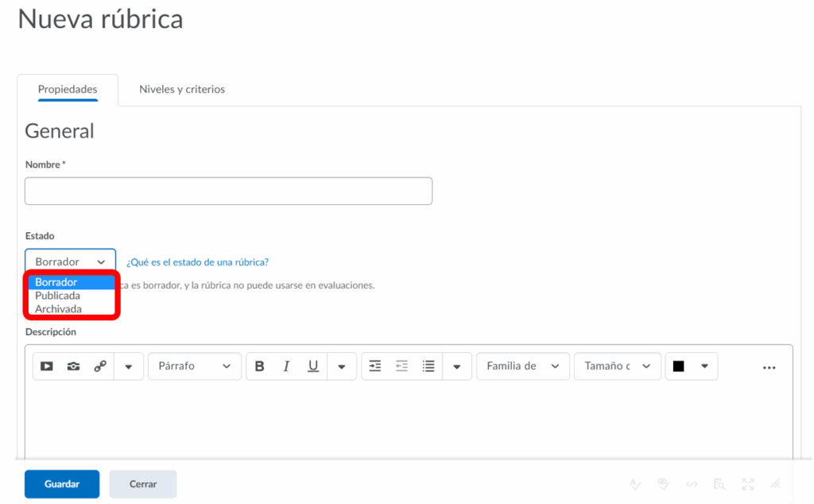Toggle italic formatting
The width and height of the screenshot is (814, 504).
point(286,366)
